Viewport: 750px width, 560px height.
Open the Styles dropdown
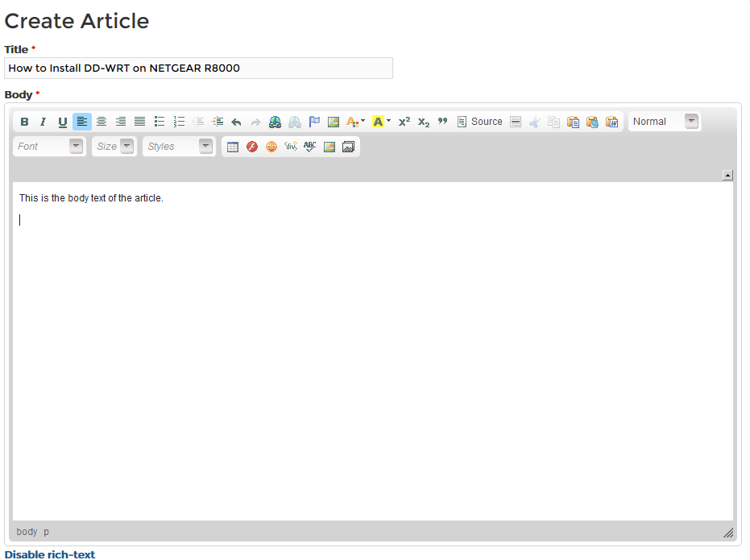tap(179, 147)
